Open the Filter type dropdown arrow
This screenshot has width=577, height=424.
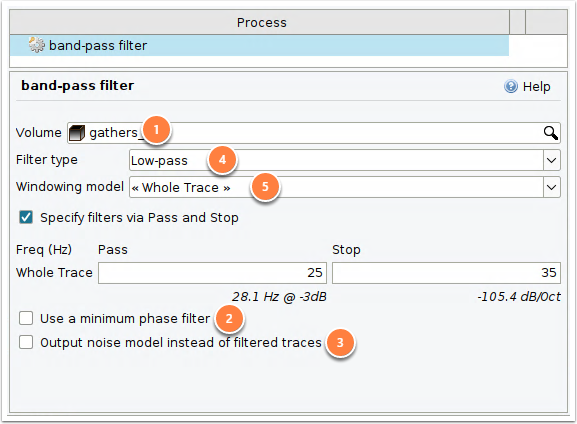[x=551, y=160]
